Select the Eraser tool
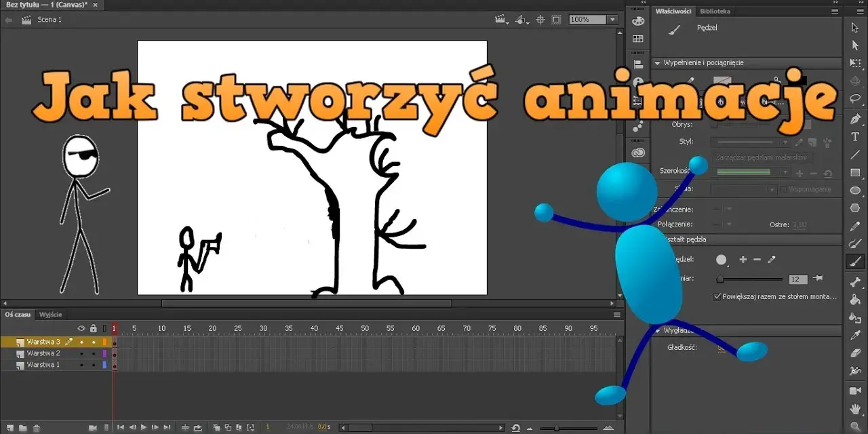Image resolution: width=868 pixels, height=434 pixels. click(855, 353)
